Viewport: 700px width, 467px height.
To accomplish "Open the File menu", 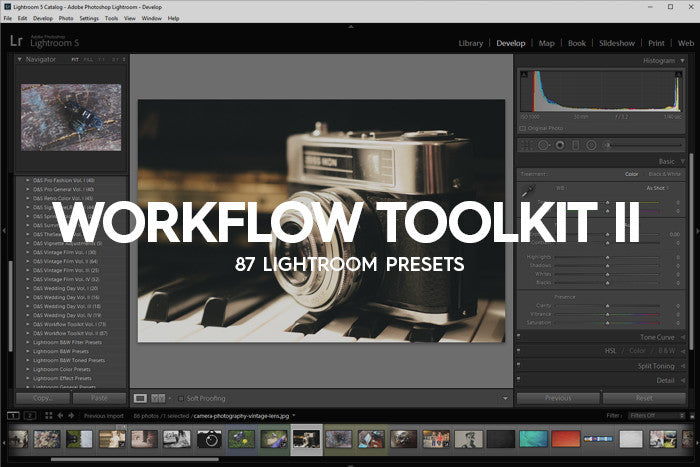I will point(8,18).
